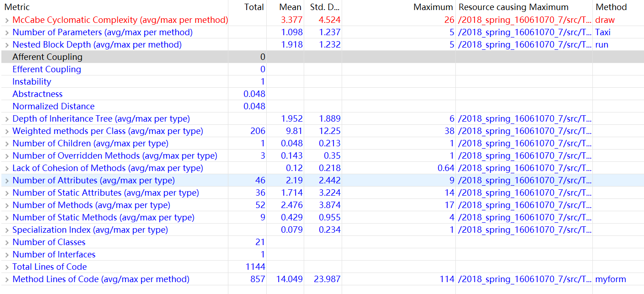This screenshot has width=644, height=294.
Task: Expand Depth of Inheritance Tree row
Action: pyautogui.click(x=6, y=119)
